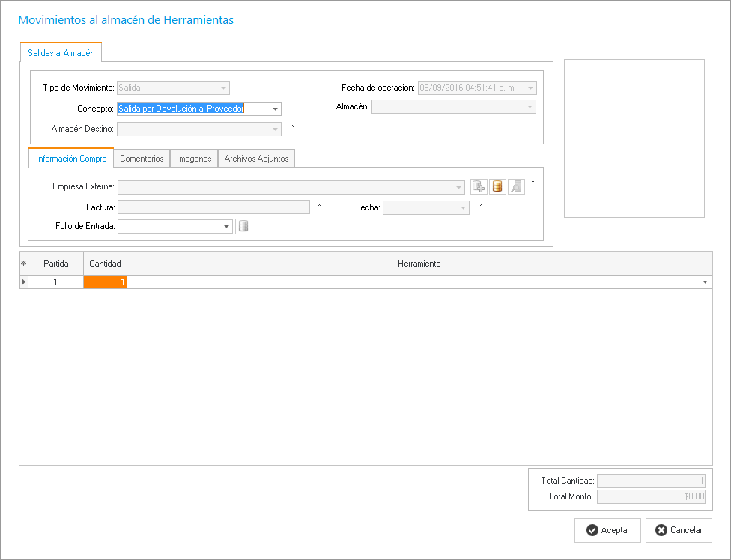Expand the Folio de Entrada combo box
Image resolution: width=731 pixels, height=560 pixels.
[x=226, y=226]
